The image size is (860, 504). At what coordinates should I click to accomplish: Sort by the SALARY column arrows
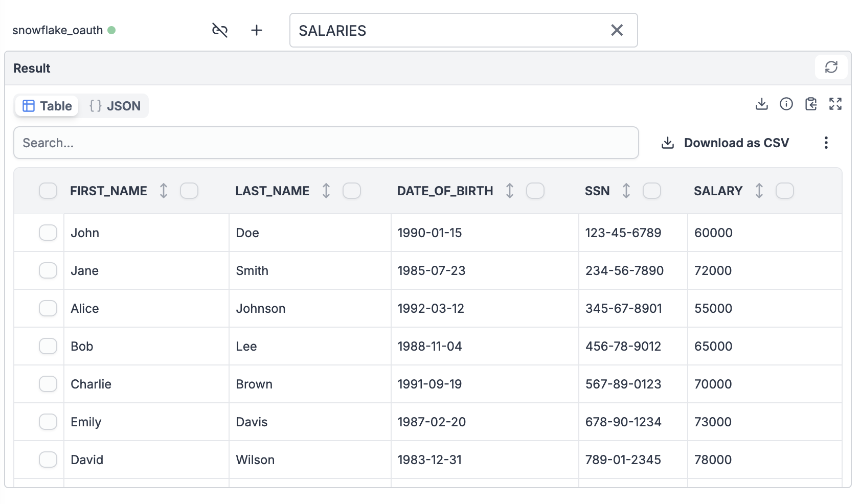[759, 191]
